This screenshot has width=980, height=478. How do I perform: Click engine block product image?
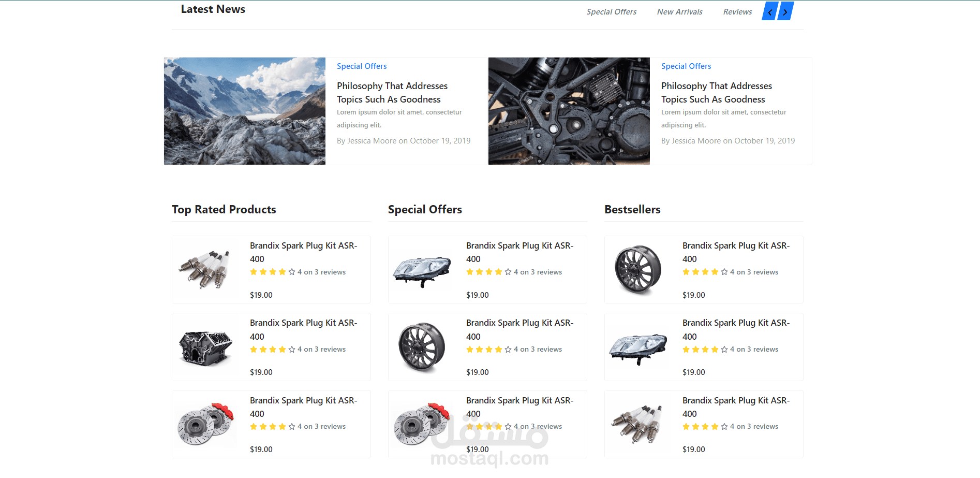coord(205,347)
